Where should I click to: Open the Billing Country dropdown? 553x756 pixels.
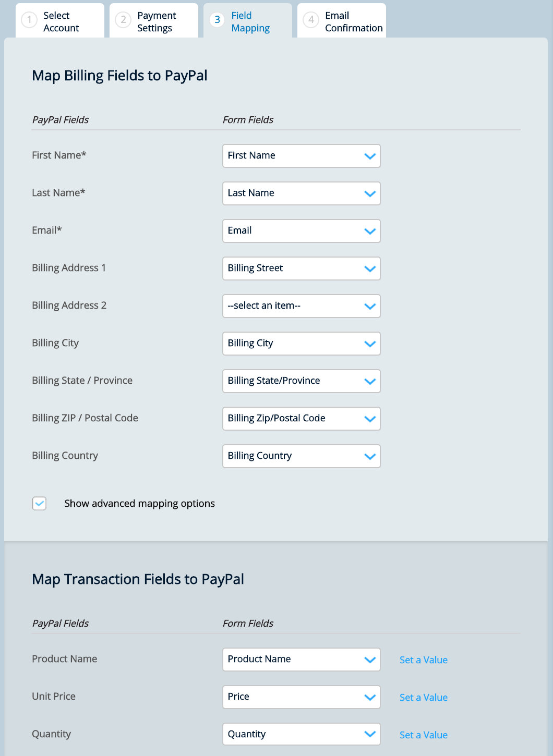[301, 456]
